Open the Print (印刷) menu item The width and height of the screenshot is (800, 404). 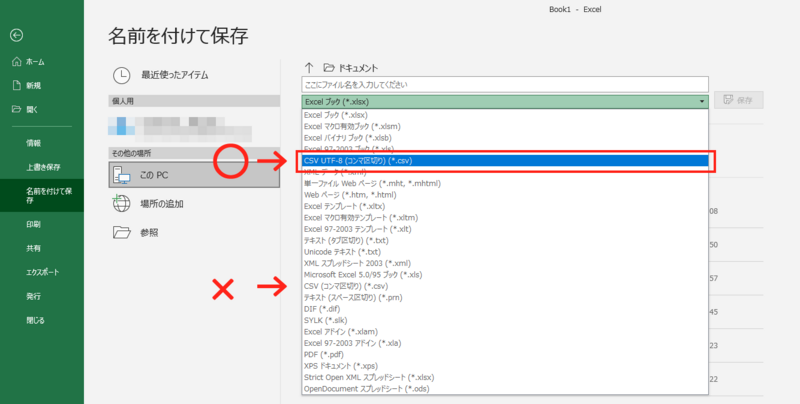point(34,225)
